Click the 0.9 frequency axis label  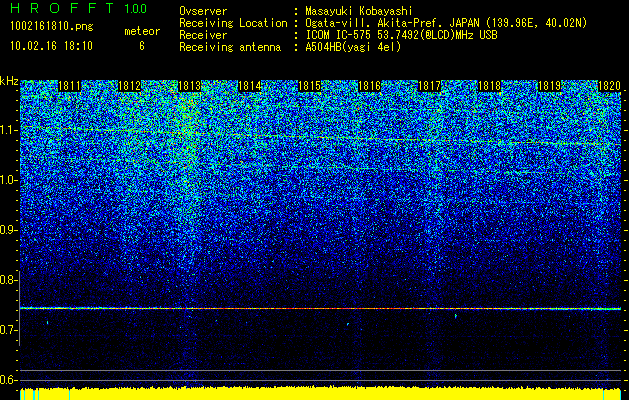coord(8,230)
